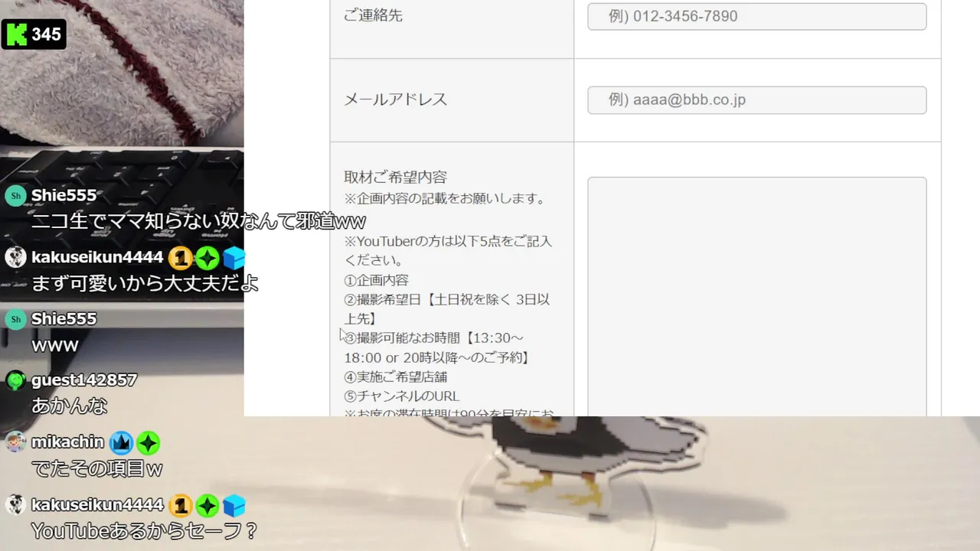The width and height of the screenshot is (980, 551).
Task: Click chat message YouTubeあるからセーフ？
Action: [144, 530]
